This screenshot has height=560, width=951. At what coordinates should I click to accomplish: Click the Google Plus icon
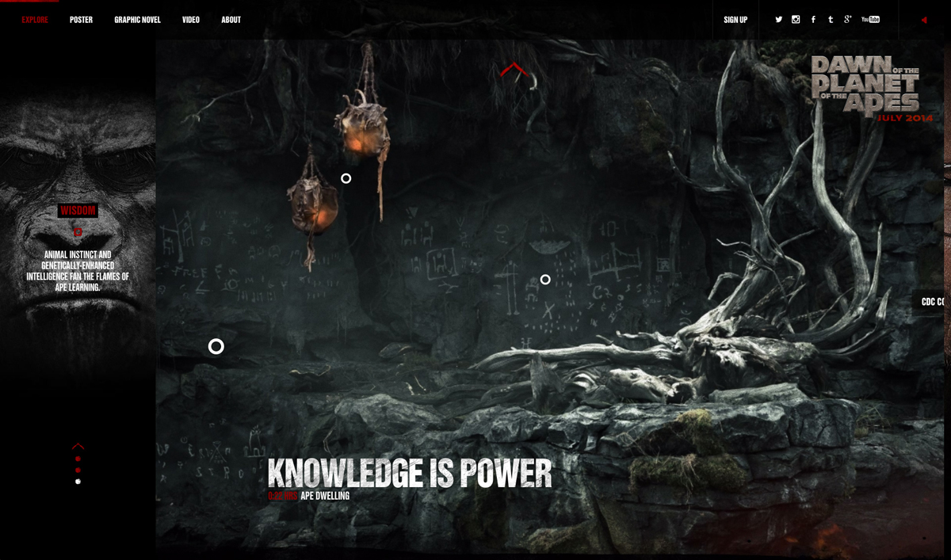[848, 19]
